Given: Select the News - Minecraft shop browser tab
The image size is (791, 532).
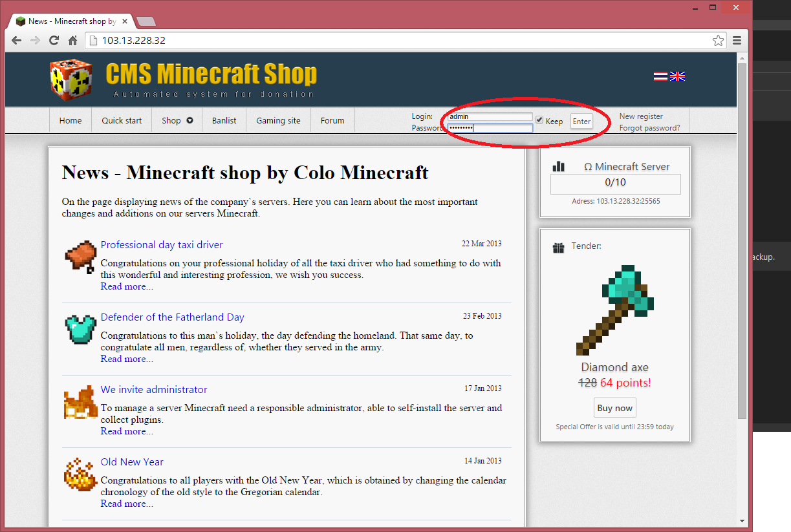Looking at the screenshot, I should 70,21.
